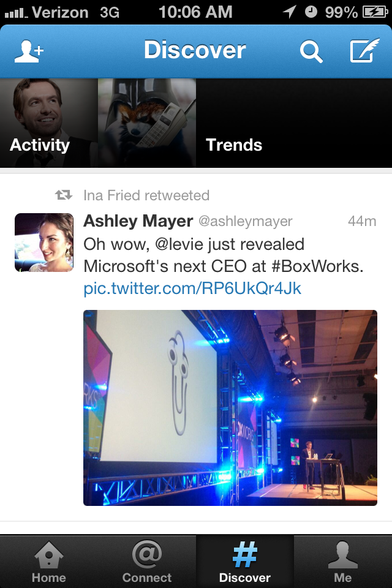Tap the Ashley Mayer name
The height and width of the screenshot is (588, 392).
[138, 221]
